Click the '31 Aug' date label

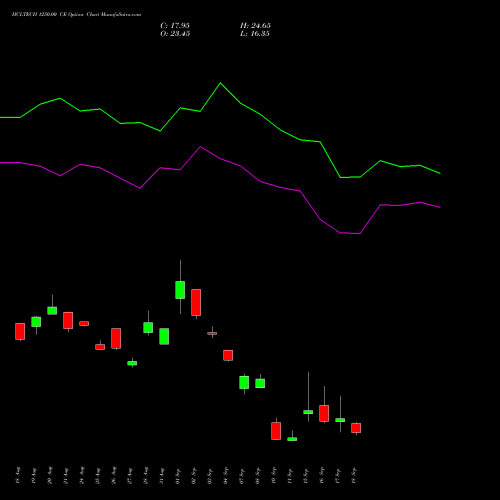point(162,476)
